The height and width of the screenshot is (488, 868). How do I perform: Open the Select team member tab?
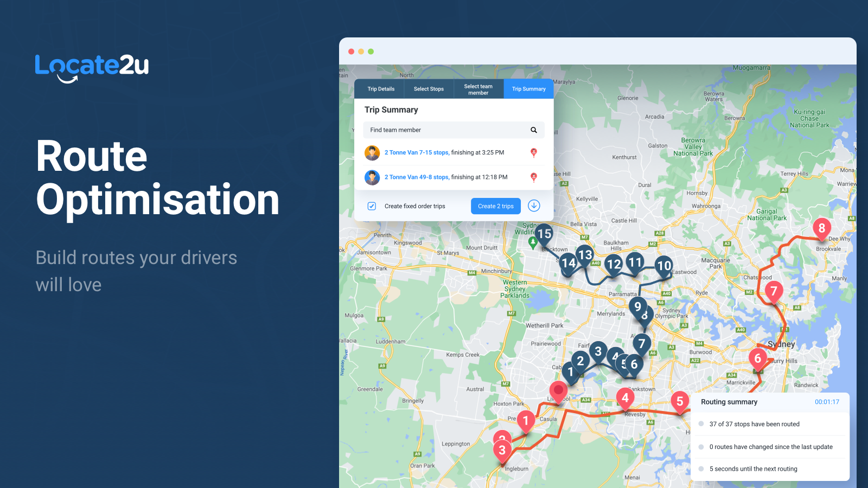[x=478, y=88]
